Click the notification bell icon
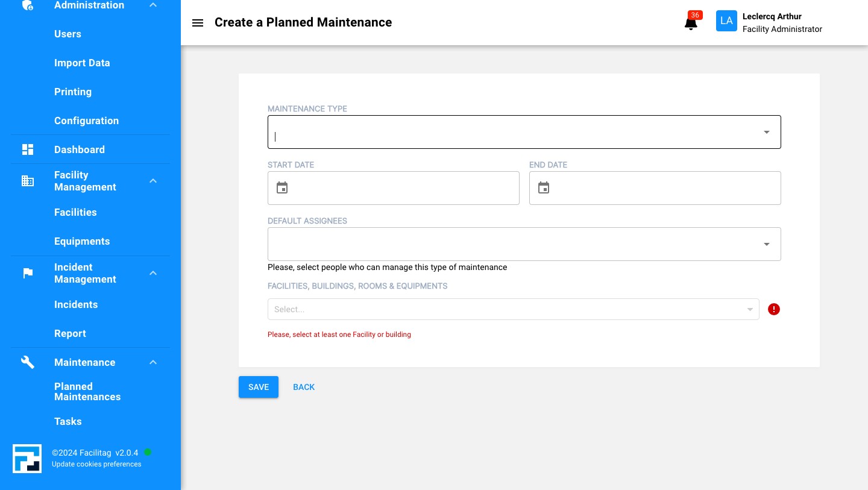Screen dimensions: 868x490 coord(691,24)
